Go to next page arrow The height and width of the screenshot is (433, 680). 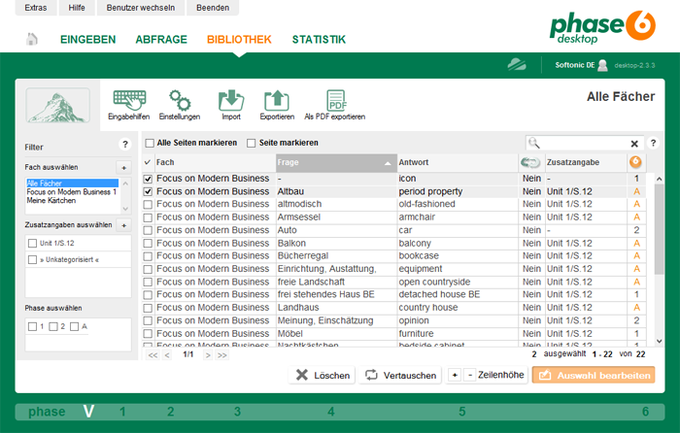(208, 355)
